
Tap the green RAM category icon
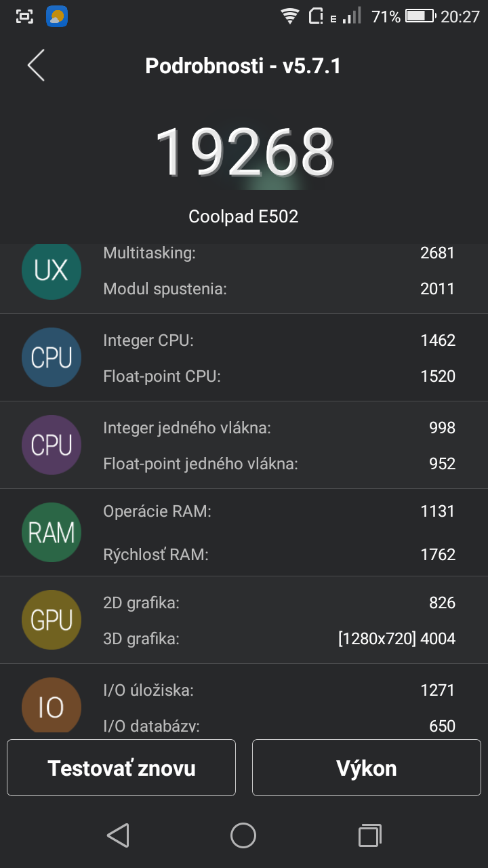tap(52, 532)
